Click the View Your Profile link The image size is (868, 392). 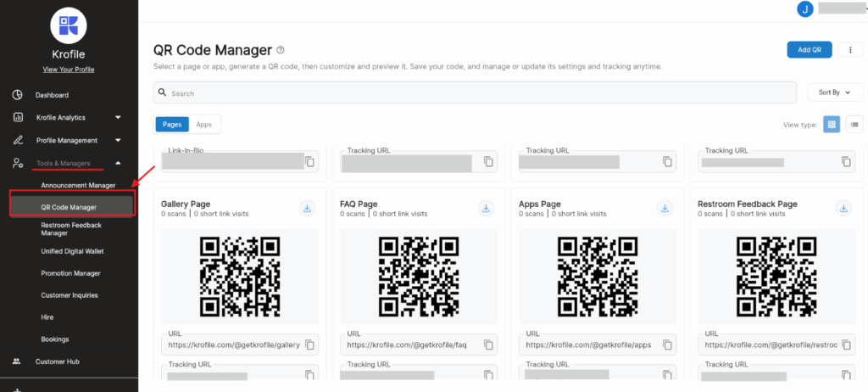(x=69, y=70)
